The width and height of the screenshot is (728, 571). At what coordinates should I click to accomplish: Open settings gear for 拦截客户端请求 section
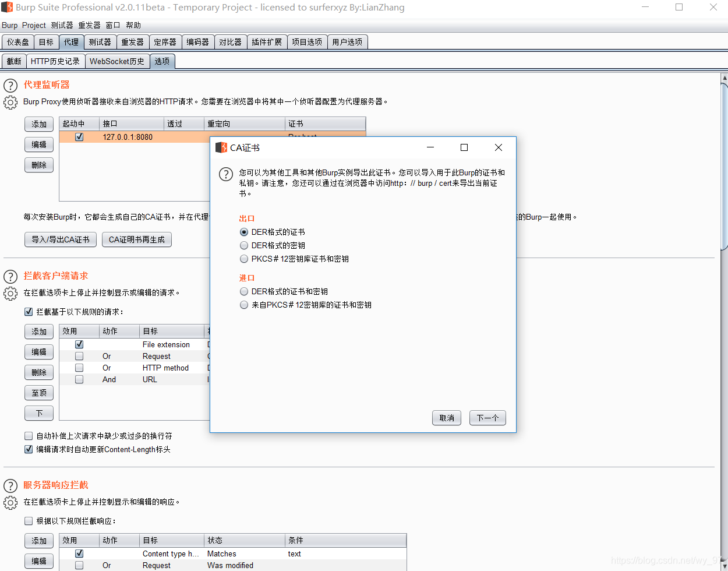click(10, 294)
